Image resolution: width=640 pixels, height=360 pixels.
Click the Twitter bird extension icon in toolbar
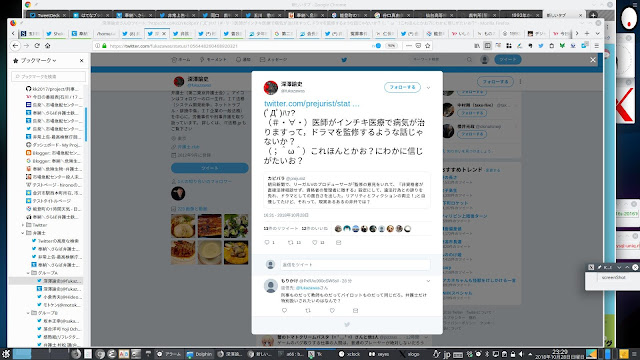coord(541,46)
